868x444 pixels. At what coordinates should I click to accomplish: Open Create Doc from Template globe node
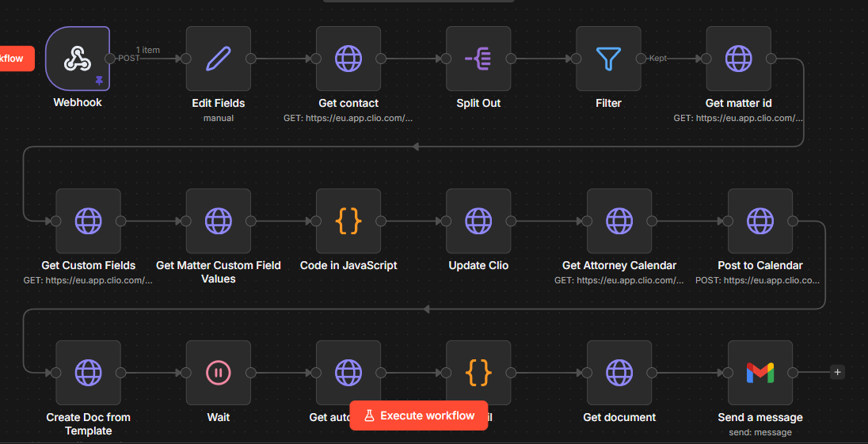coord(88,372)
